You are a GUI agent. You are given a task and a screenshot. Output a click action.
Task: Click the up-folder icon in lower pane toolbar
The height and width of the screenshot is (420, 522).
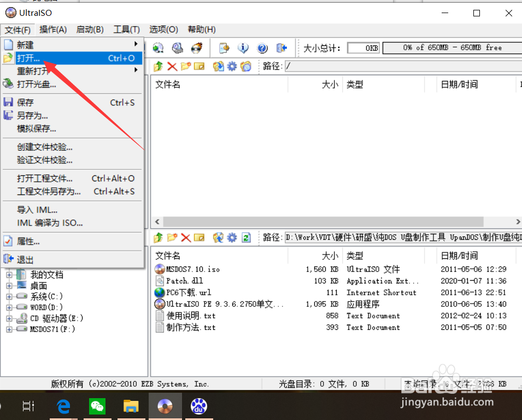tap(158, 238)
